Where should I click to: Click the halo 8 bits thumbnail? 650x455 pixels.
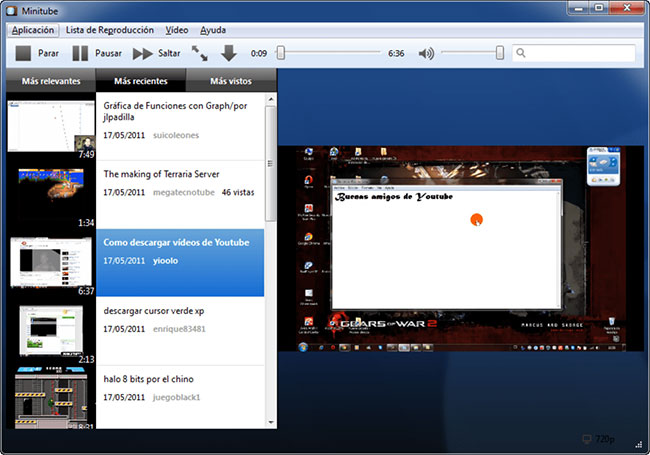(x=51, y=398)
